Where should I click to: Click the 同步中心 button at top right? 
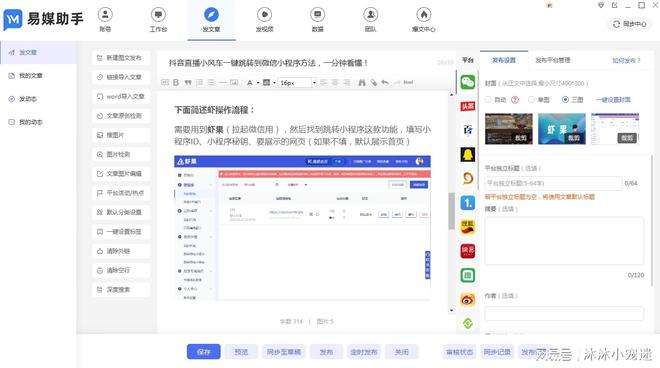pyautogui.click(x=630, y=24)
